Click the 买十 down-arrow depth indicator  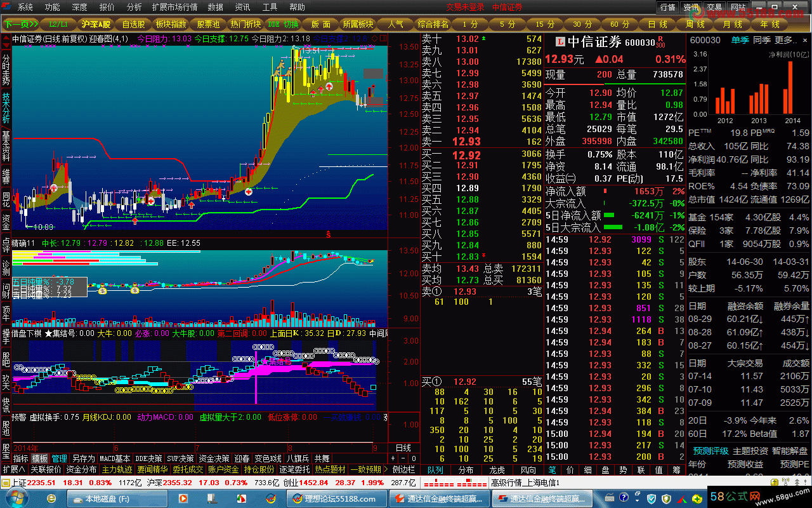coord(484,256)
